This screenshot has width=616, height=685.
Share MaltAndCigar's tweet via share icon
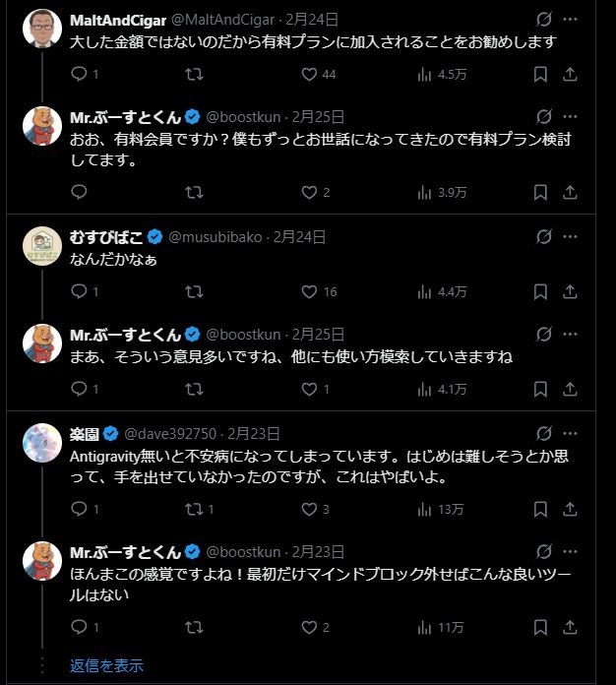tap(570, 74)
